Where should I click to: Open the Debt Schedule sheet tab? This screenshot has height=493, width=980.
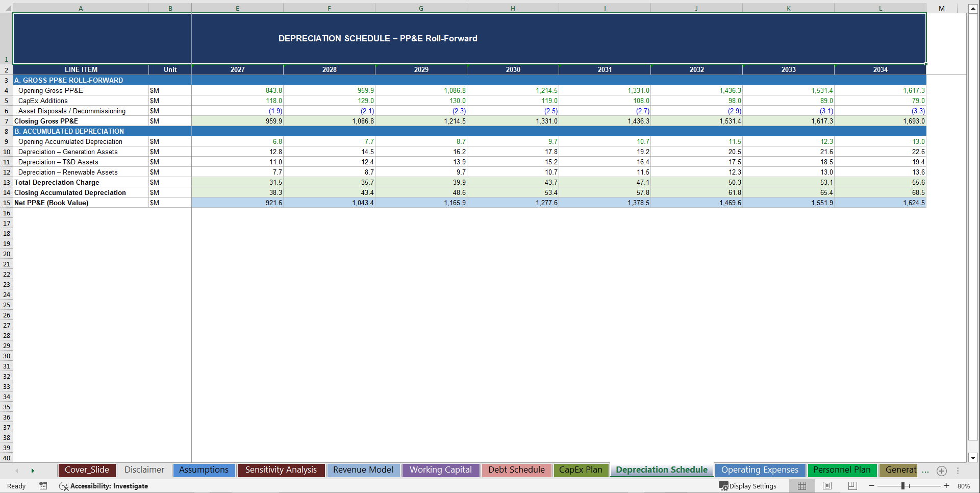(516, 470)
